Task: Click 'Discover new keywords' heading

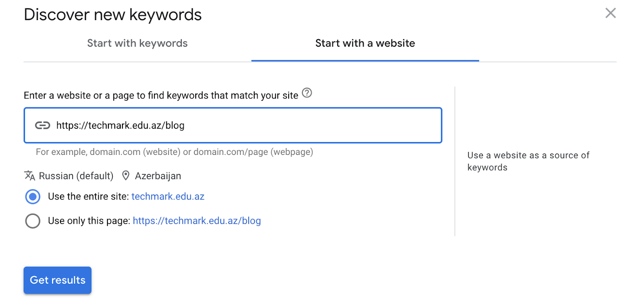Action: [113, 15]
